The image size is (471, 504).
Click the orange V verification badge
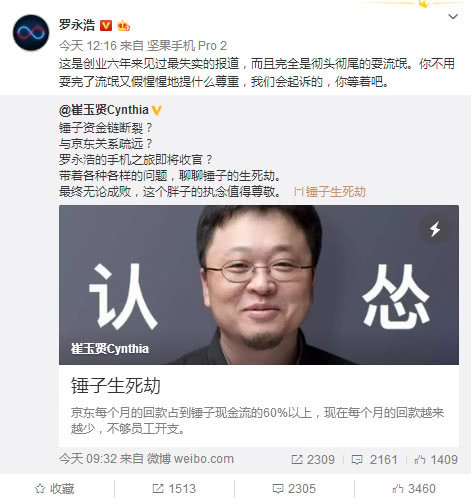coord(106,25)
